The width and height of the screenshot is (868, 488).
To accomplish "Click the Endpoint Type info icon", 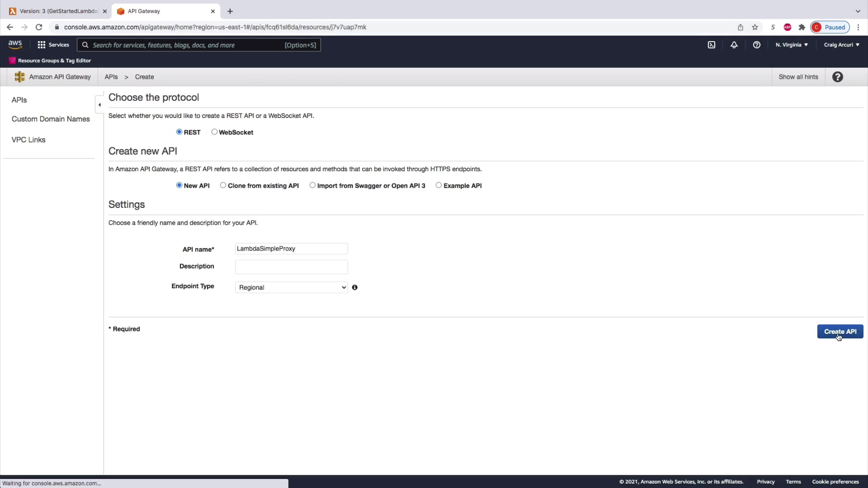I will pyautogui.click(x=355, y=288).
